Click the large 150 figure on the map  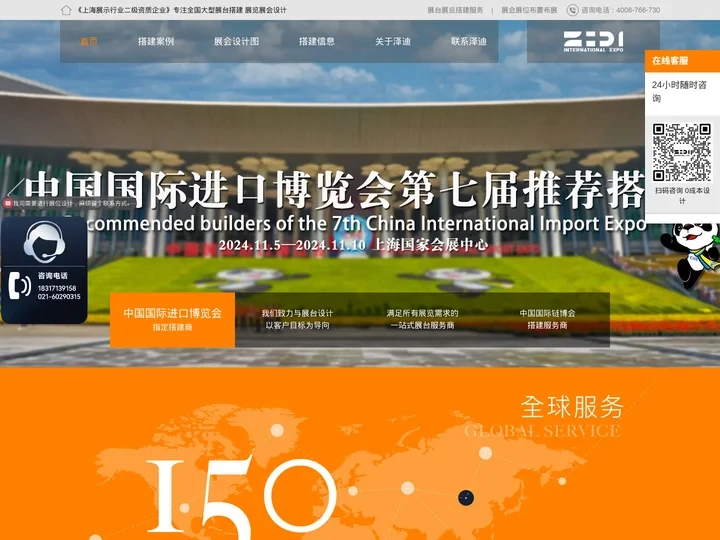[241, 498]
